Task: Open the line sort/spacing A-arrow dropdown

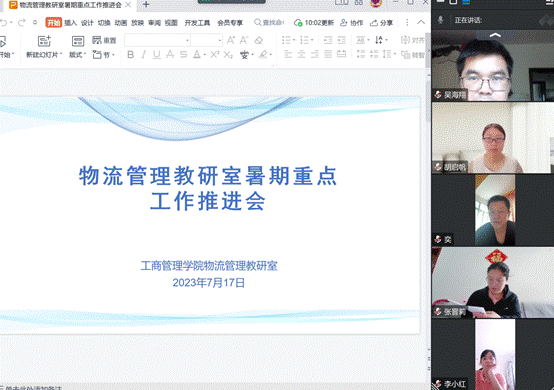Action: coord(381,40)
